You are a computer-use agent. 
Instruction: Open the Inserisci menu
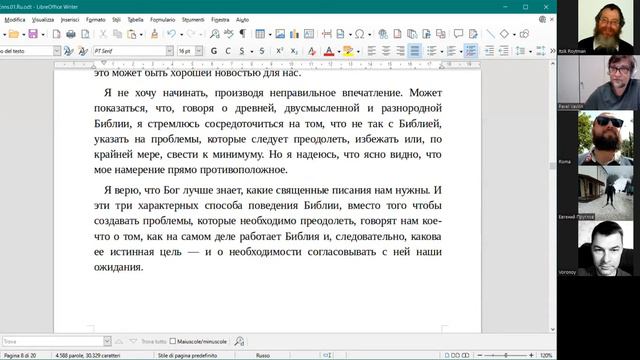(x=70, y=20)
